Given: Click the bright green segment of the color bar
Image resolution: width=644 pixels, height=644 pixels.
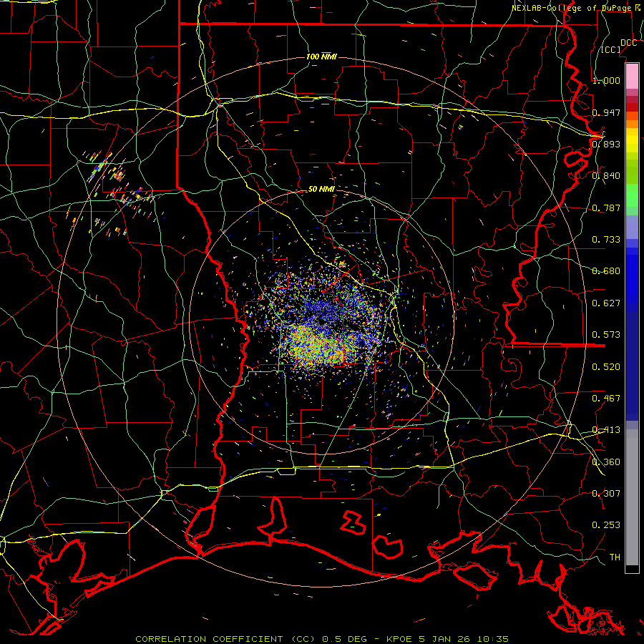Looking at the screenshot, I should coord(632,196).
